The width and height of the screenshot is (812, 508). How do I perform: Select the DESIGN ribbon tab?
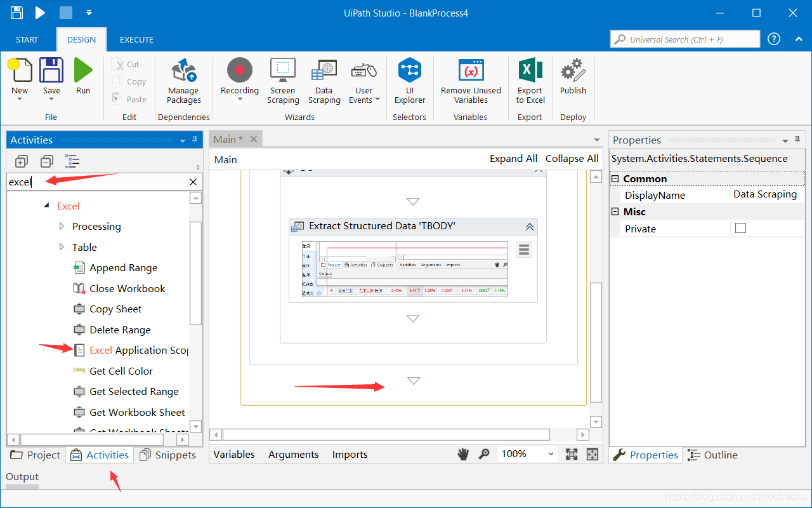82,39
